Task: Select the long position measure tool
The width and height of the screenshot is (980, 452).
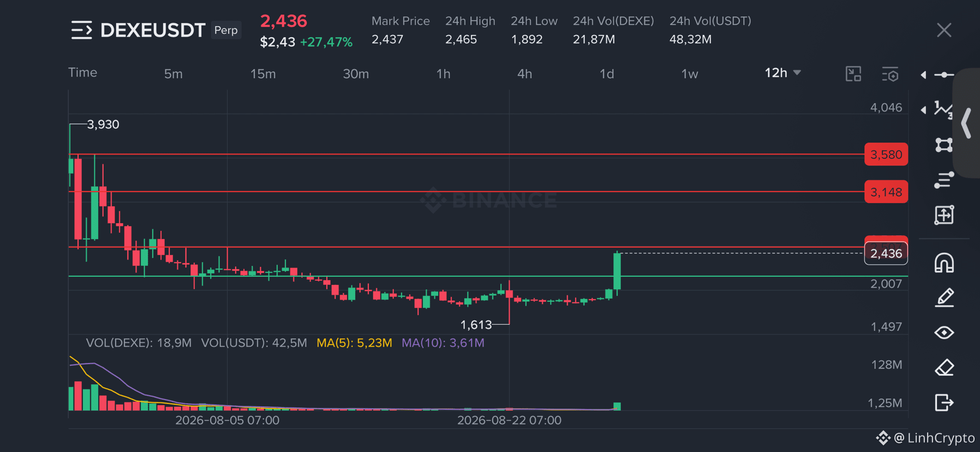Action: pyautogui.click(x=944, y=215)
